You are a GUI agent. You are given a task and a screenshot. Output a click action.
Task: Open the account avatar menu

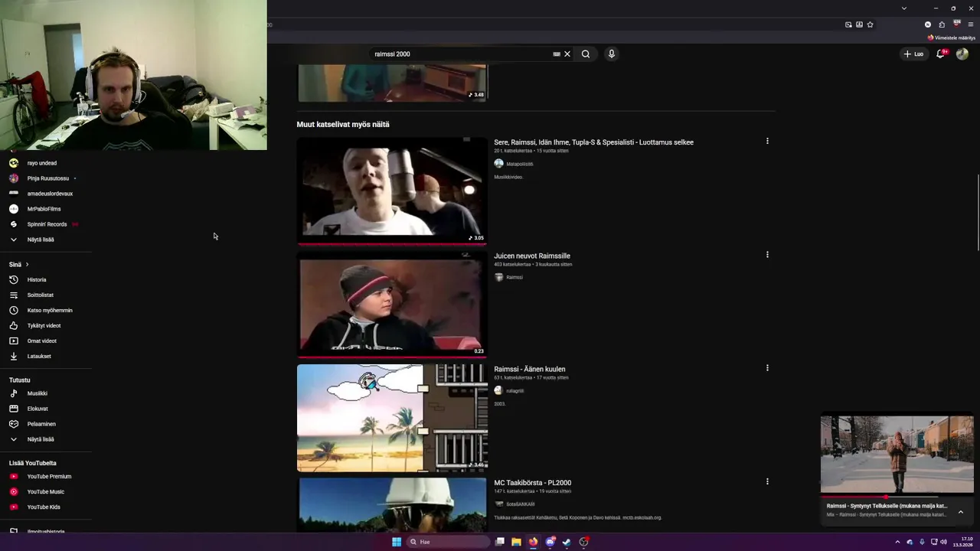pyautogui.click(x=962, y=54)
